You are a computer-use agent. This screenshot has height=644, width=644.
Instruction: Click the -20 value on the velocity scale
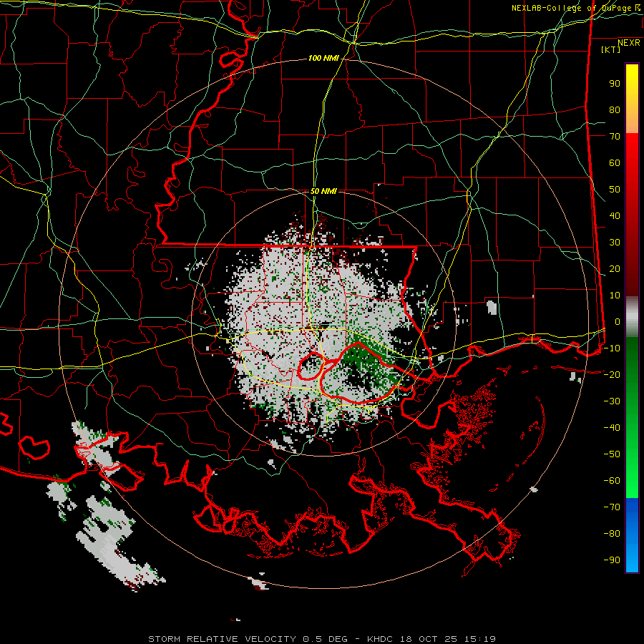tap(612, 375)
